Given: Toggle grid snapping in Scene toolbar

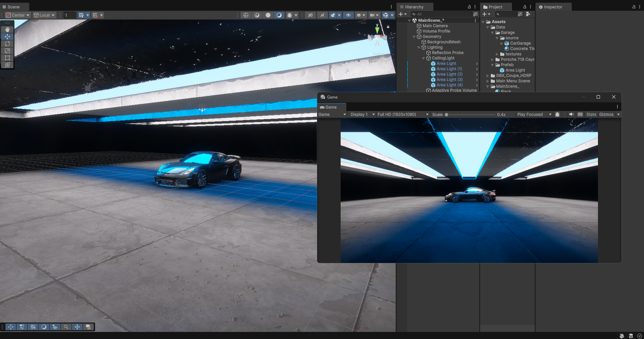Looking at the screenshot, I should pyautogui.click(x=81, y=15).
